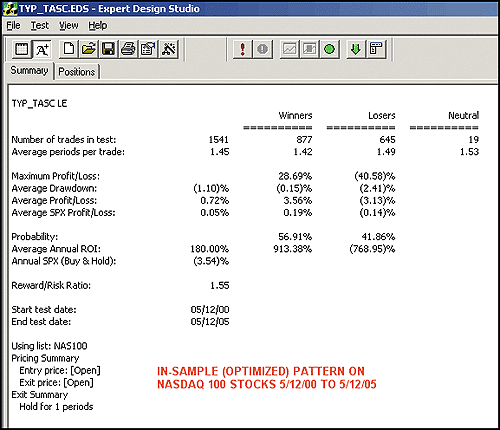Click the green circle toolbar icon
The width and height of the screenshot is (500, 430).
[x=329, y=49]
